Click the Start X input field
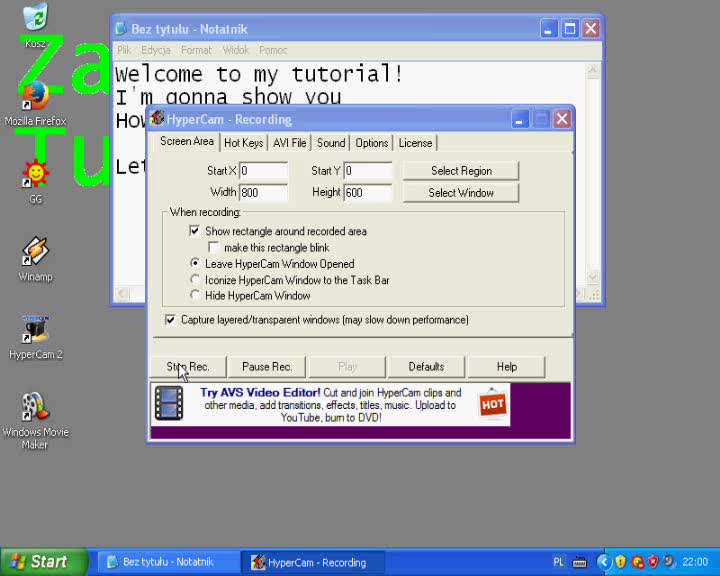Viewport: 720px width, 576px height. [x=264, y=171]
